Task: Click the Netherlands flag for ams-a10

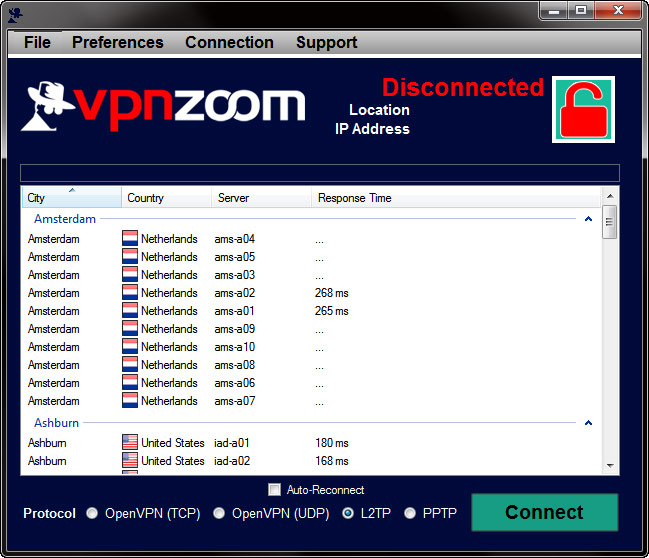Action: point(130,346)
